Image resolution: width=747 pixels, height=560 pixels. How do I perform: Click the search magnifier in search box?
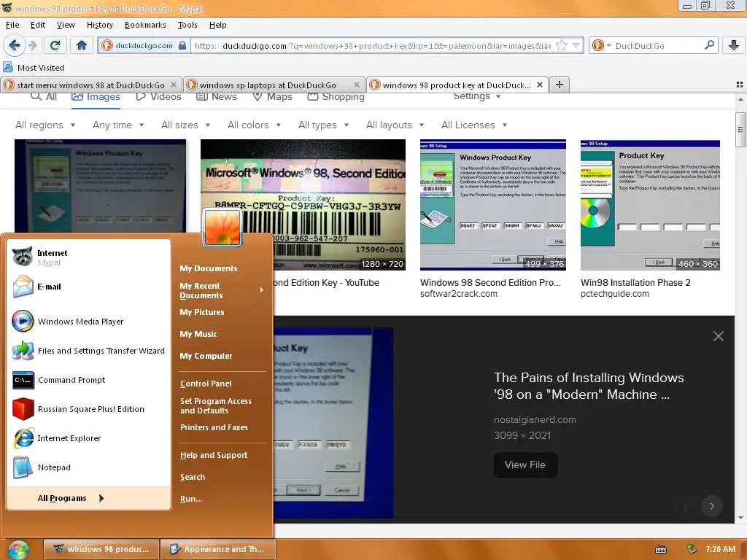tap(709, 45)
